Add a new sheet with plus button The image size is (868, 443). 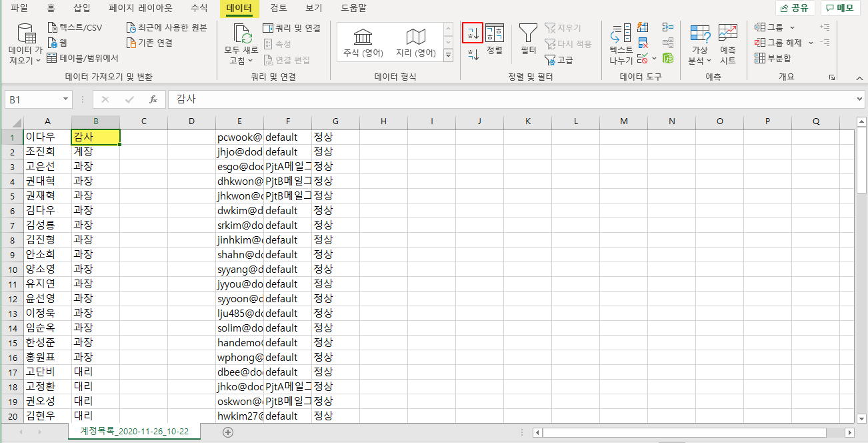[228, 432]
